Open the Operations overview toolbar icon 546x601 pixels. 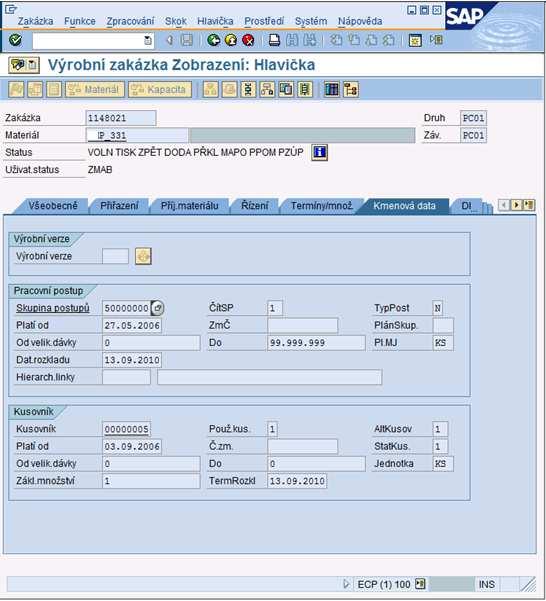(x=248, y=89)
